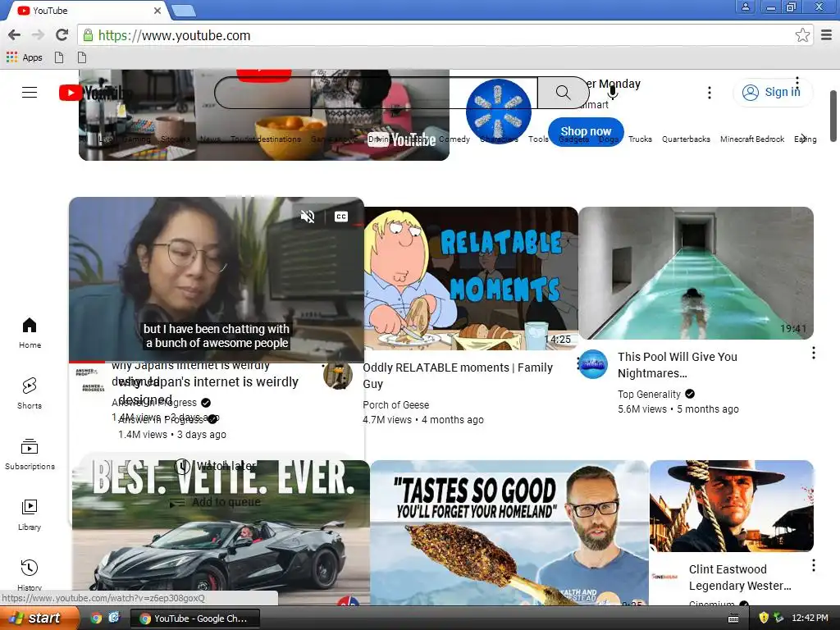Click the browser forward arrow

[x=38, y=34]
